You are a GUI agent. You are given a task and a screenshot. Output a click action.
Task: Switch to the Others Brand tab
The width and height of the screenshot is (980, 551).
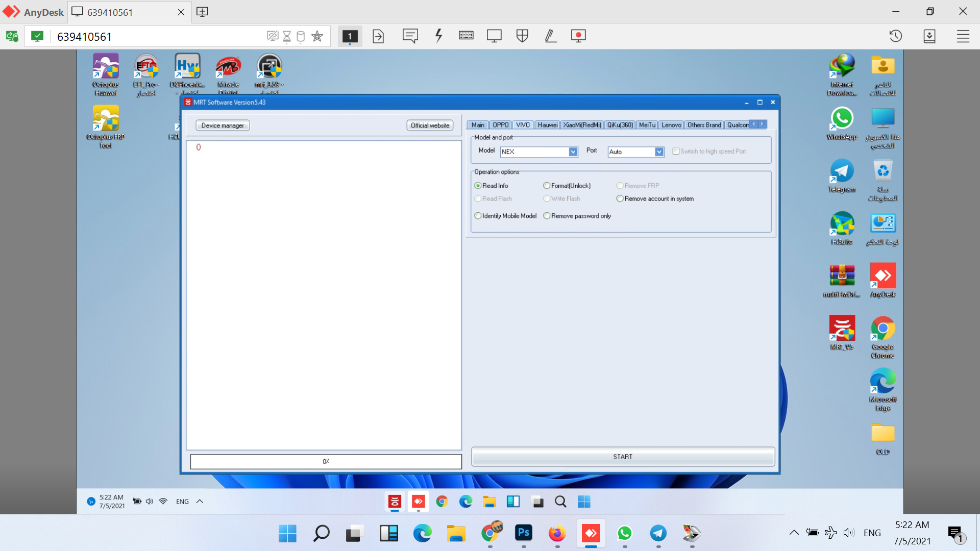[x=704, y=125]
